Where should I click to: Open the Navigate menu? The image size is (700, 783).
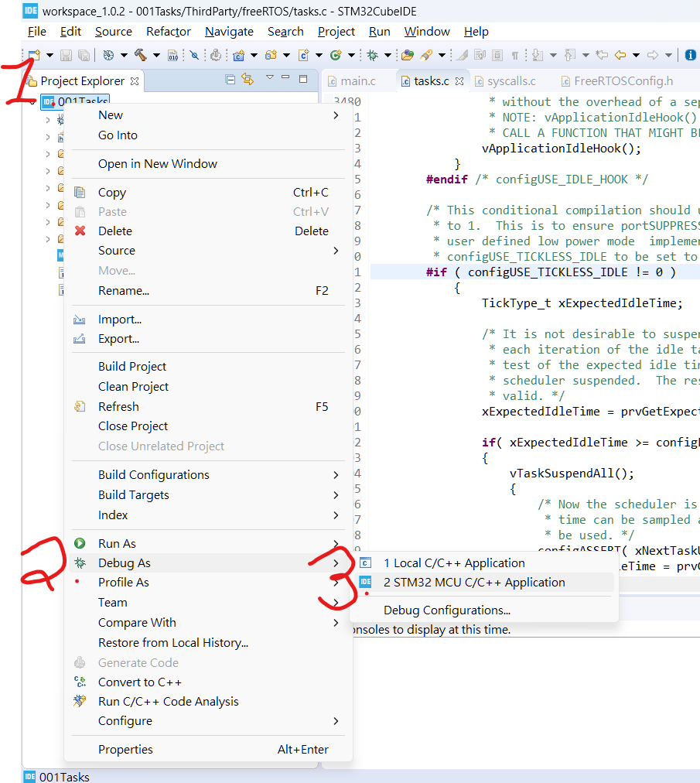(229, 32)
